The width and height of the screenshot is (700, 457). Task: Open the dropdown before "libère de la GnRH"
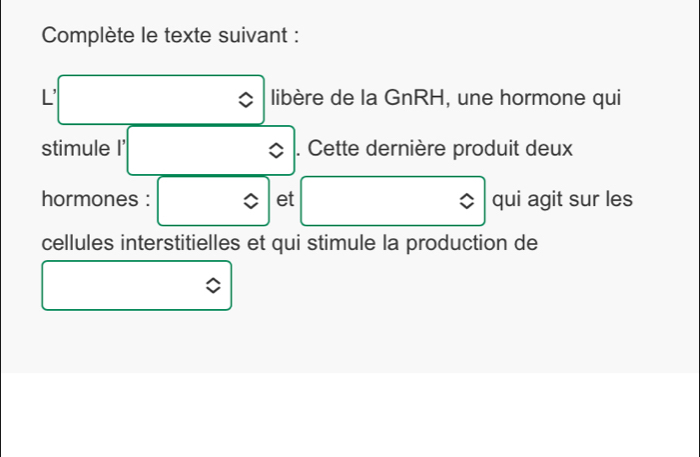(160, 100)
